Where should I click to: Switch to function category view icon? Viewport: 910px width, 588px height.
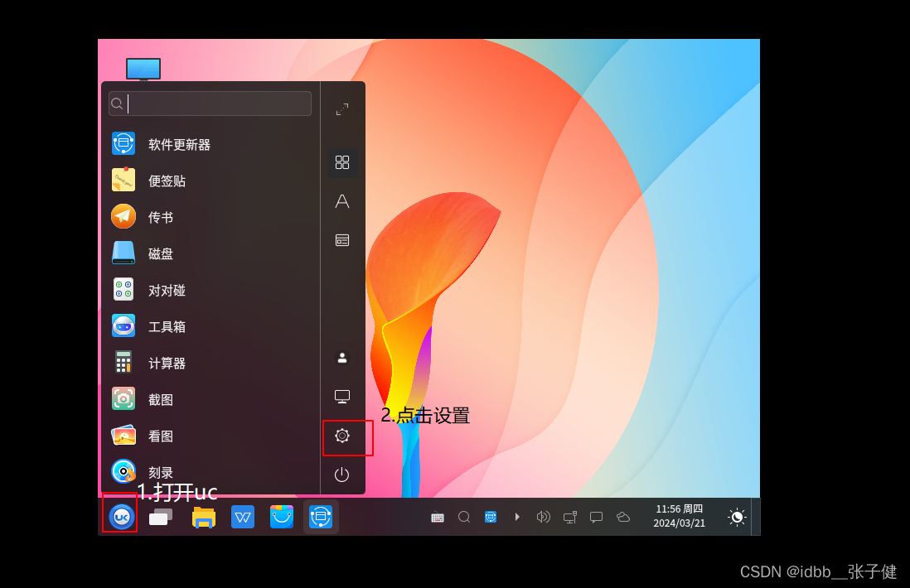(342, 240)
